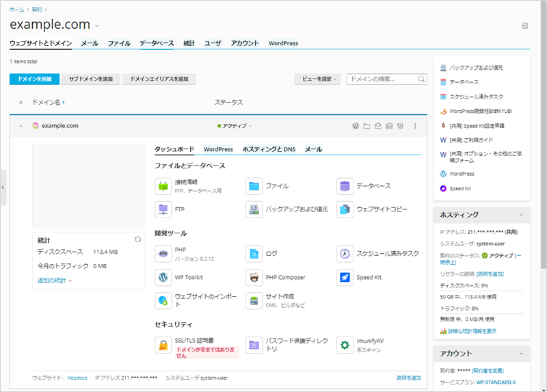Click the サブドメインを追加 button
Screen dimensions: 547x392
pyautogui.click(x=91, y=79)
